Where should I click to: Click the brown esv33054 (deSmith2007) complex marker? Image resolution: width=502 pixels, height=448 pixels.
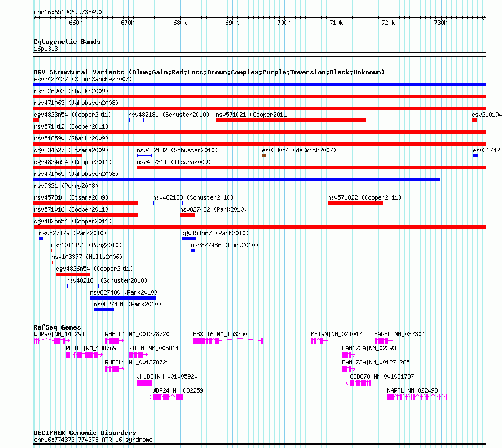tap(264, 156)
